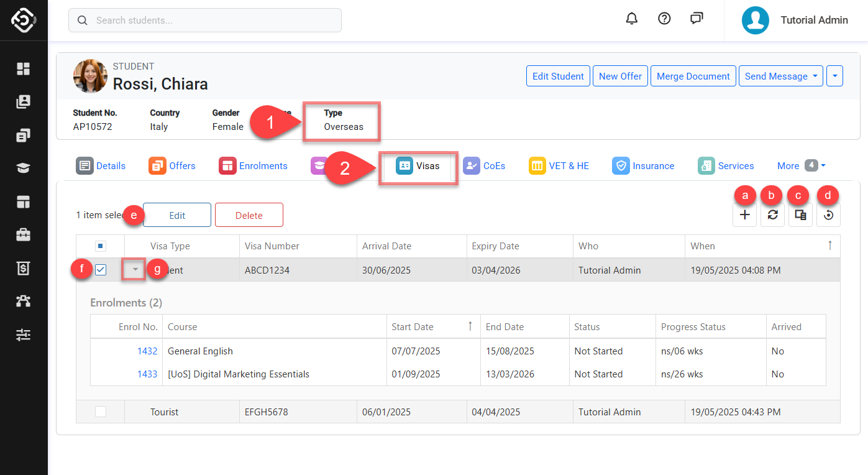Click Edit for the selected visa
Screen dimensions: 868x475
(177, 215)
